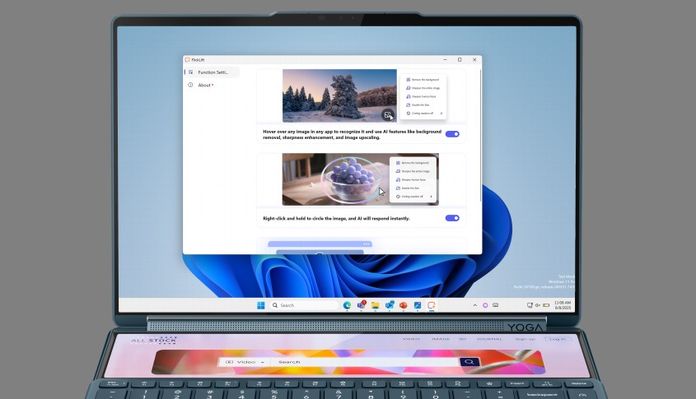Viewport: 696px width, 399px height.
Task: Click the app logo in the title bar
Action: click(188, 59)
